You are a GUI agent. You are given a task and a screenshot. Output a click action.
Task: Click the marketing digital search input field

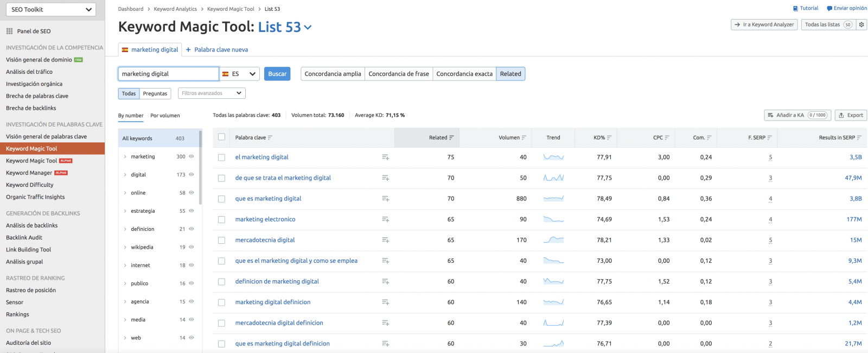pos(168,74)
